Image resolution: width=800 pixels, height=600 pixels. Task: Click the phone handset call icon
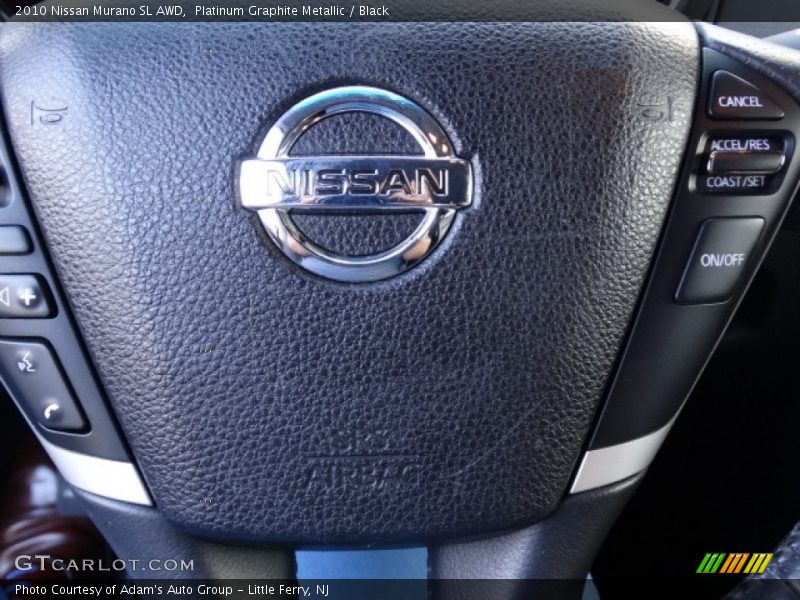tap(51, 410)
